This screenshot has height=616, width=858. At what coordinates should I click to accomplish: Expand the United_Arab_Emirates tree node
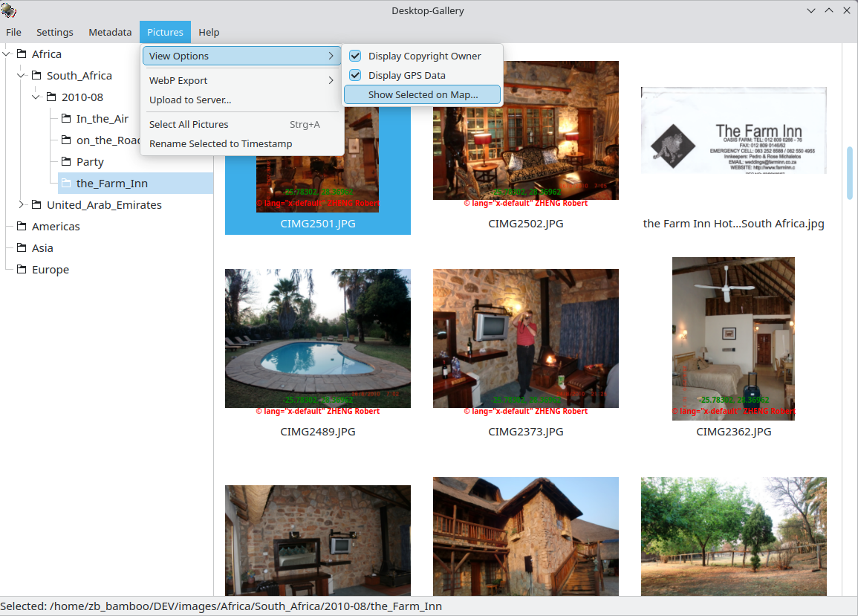pyautogui.click(x=22, y=205)
